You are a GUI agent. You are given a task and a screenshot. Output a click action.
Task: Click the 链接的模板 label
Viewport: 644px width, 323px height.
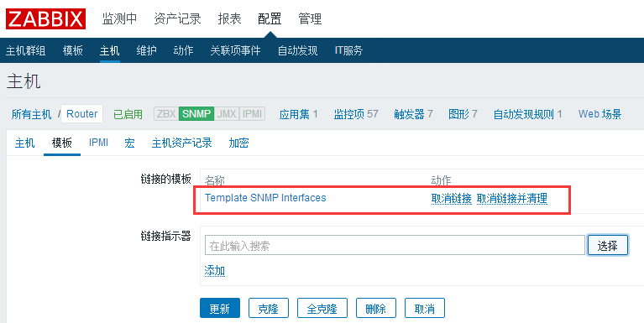[166, 179]
